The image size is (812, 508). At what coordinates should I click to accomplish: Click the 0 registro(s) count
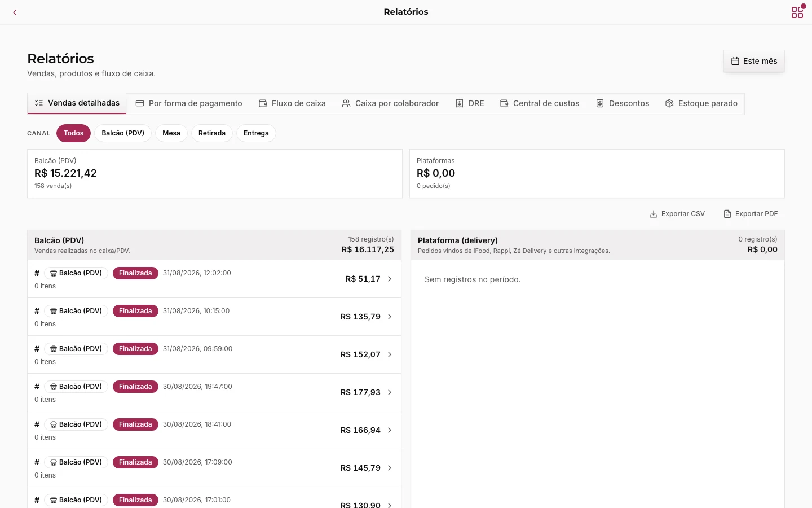click(758, 239)
